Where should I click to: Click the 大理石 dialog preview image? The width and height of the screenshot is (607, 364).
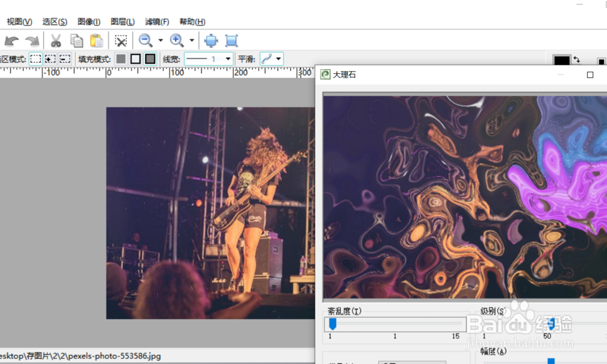pyautogui.click(x=465, y=197)
